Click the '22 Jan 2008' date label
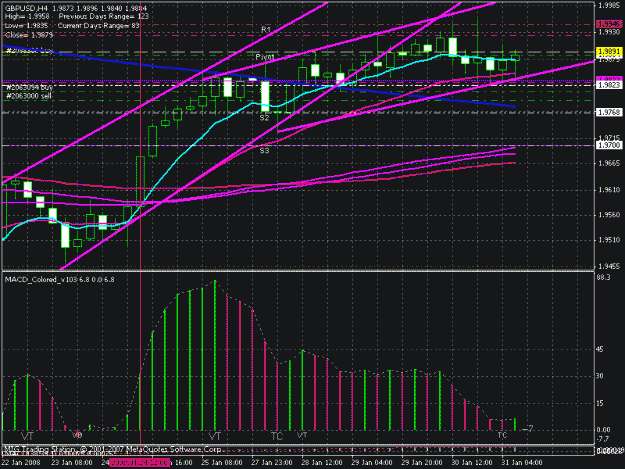 tap(22, 463)
